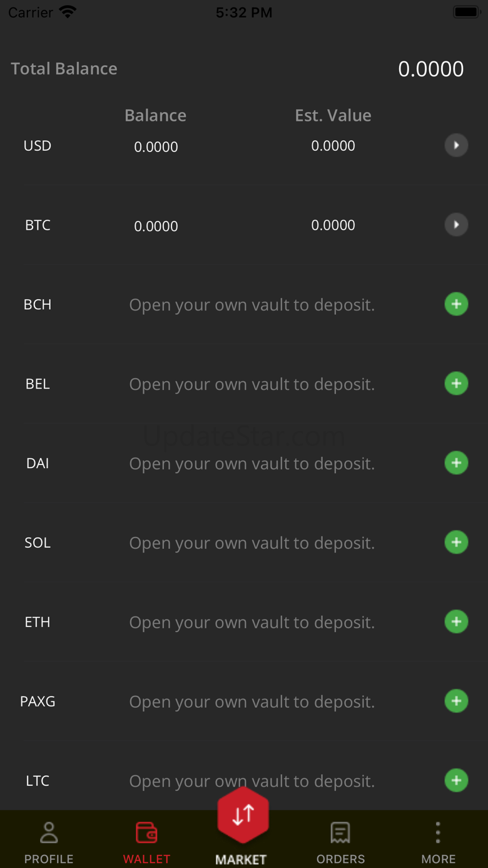Open a vault using BEL plus icon
Viewport: 488px width, 868px height.
[x=456, y=384]
